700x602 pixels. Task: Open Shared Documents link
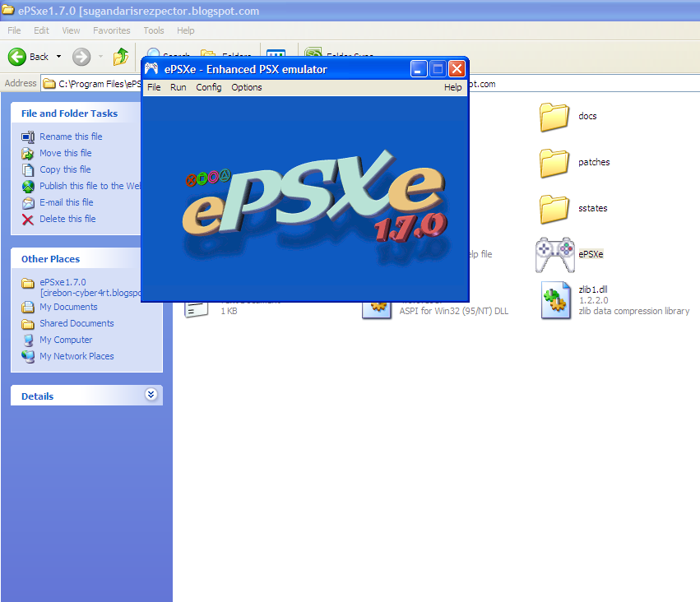(x=76, y=323)
